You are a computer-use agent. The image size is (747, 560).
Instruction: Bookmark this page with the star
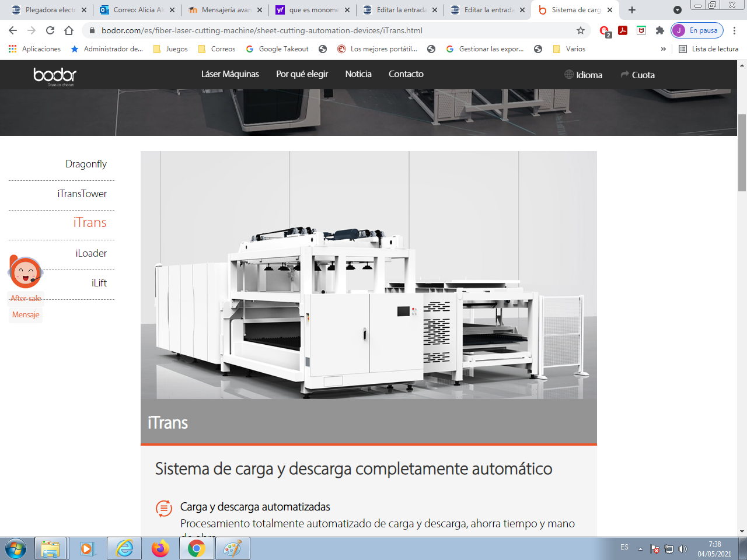(x=581, y=30)
